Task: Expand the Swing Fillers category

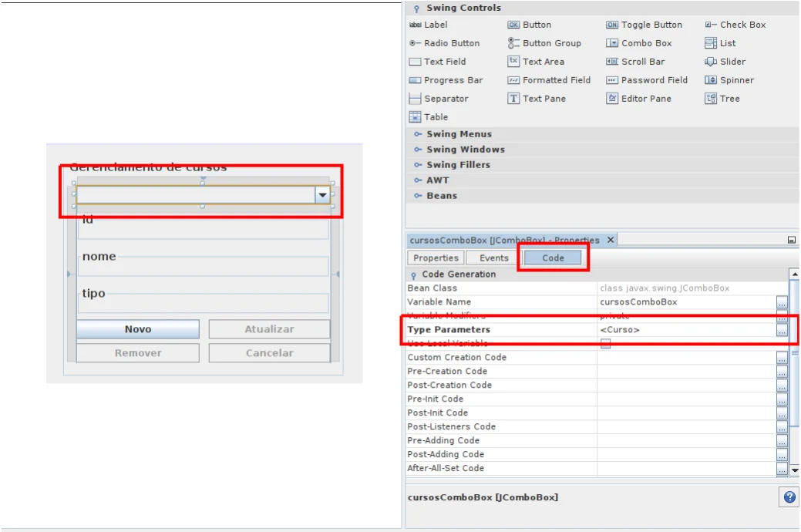Action: [418, 164]
